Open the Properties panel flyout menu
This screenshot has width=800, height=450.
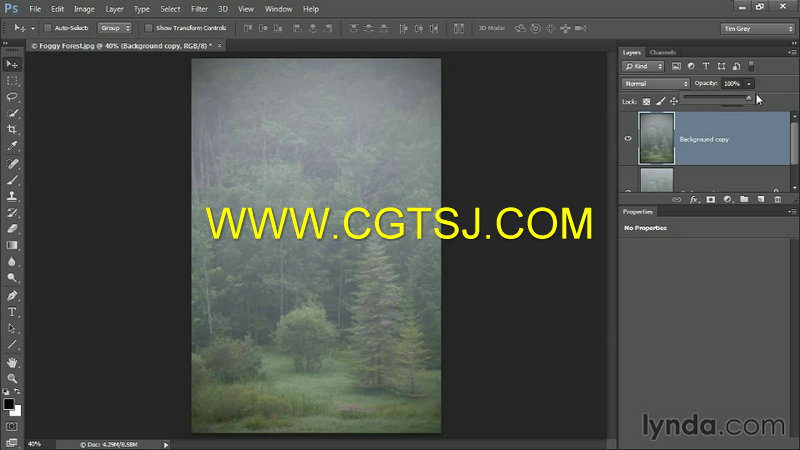pos(792,211)
